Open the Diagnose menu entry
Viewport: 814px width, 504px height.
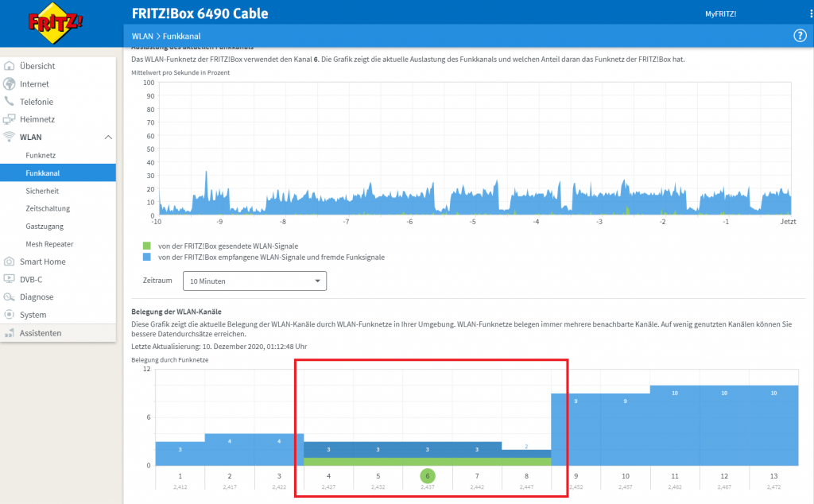(37, 297)
